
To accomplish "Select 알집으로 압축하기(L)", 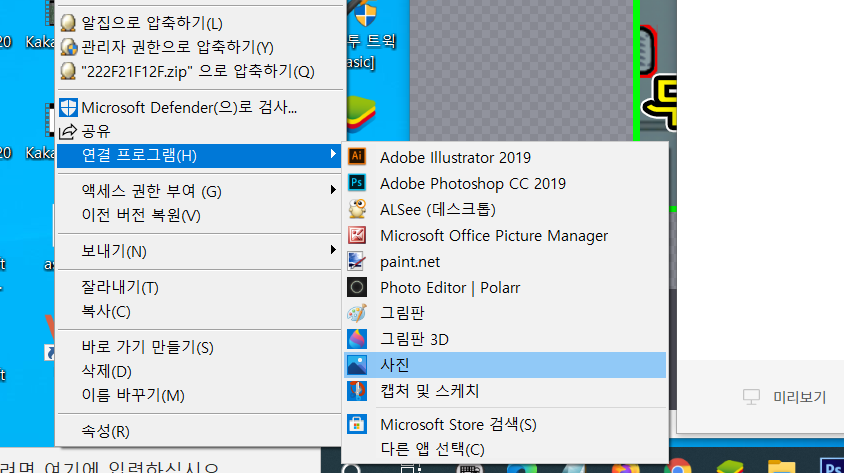I will coord(200,23).
